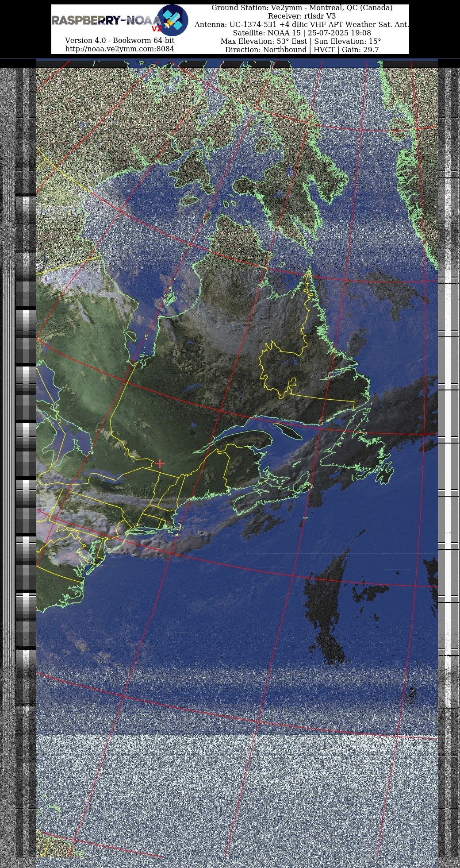Viewport: 460px width, 868px height.
Task: Click the red cross ground station marker
Action: [160, 463]
